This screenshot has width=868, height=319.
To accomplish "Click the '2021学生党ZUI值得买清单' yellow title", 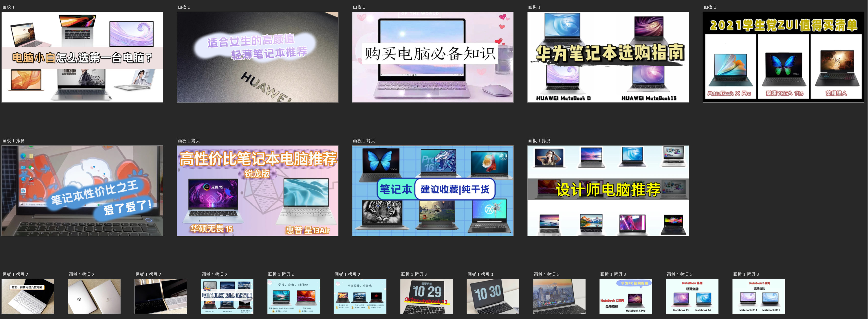I will [784, 25].
